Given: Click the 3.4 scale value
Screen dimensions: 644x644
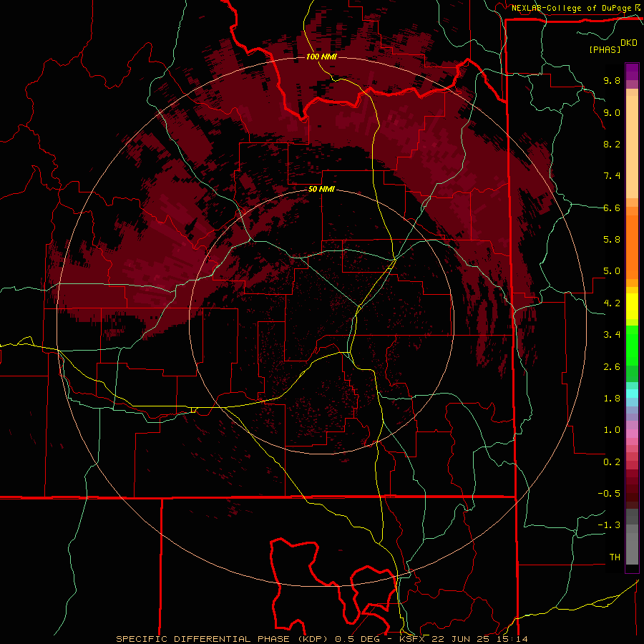Looking at the screenshot, I should pos(612,335).
